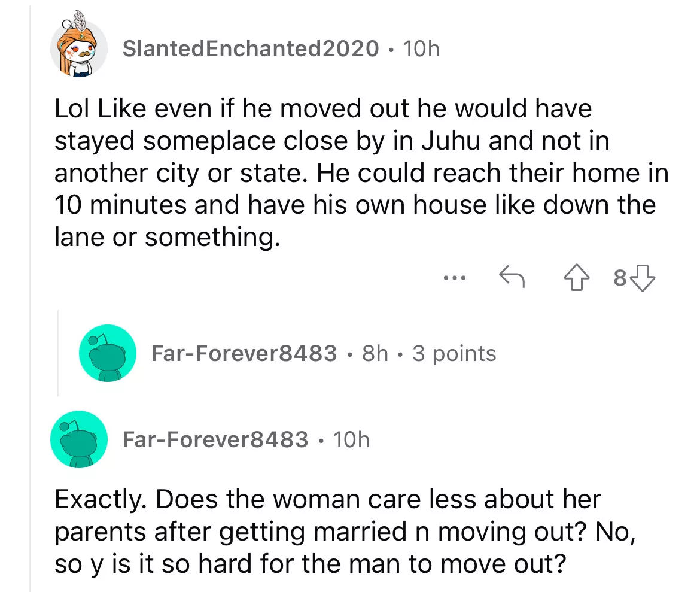Click thread line beside the collapsed reply
This screenshot has height=592, width=700.
[58, 353]
